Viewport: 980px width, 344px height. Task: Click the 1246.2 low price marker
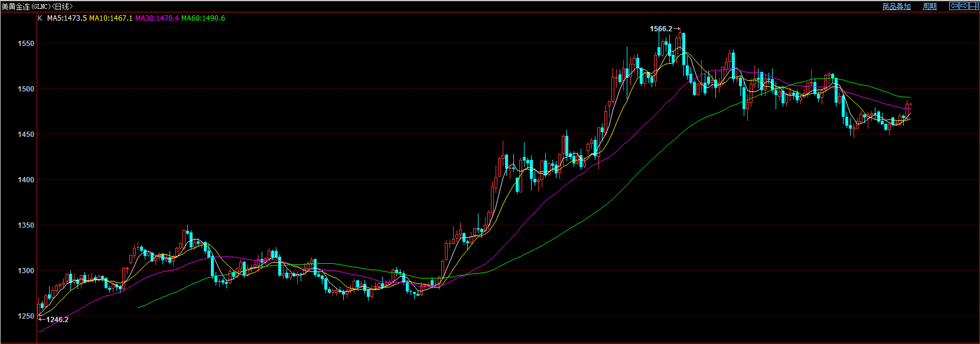click(57, 320)
